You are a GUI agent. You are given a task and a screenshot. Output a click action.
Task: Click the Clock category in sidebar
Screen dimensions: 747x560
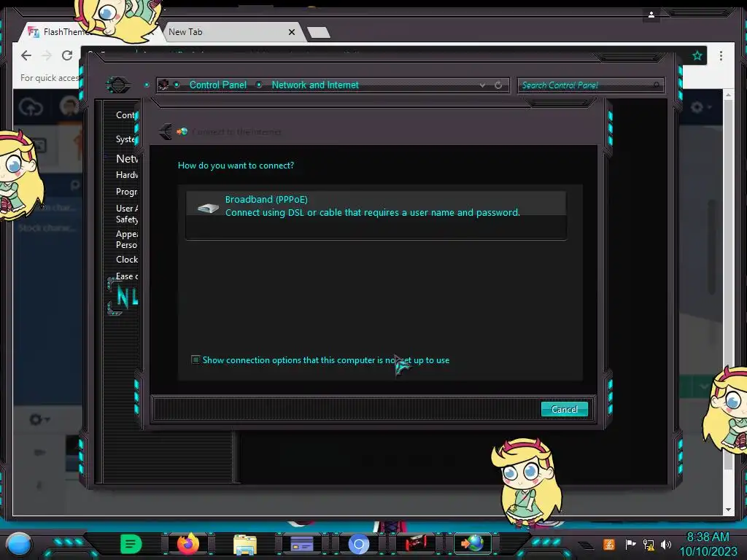point(127,260)
